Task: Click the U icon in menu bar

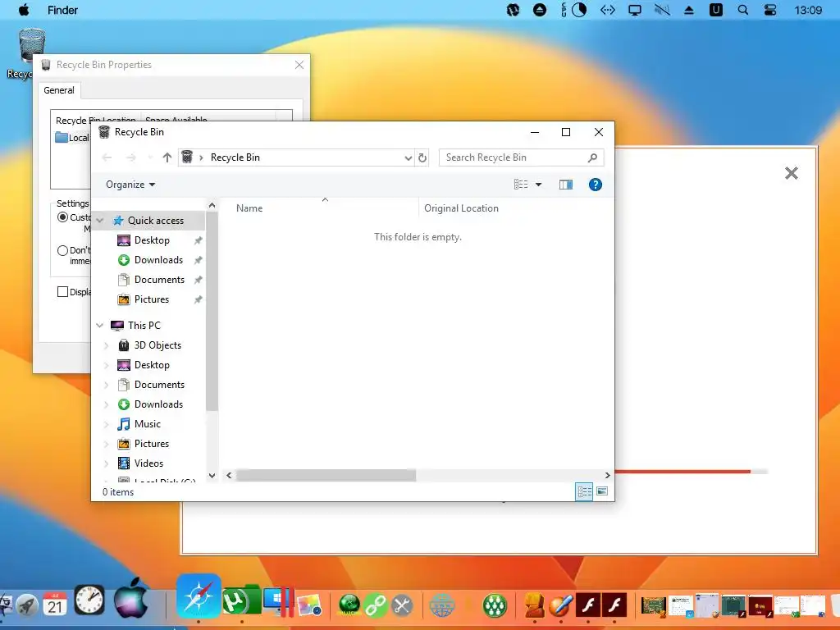Action: (715, 10)
